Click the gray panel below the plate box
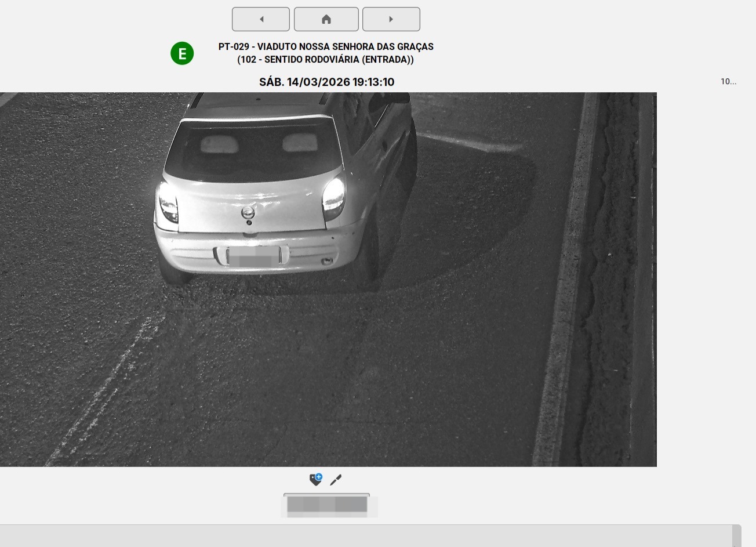The width and height of the screenshot is (756, 547). click(365, 536)
